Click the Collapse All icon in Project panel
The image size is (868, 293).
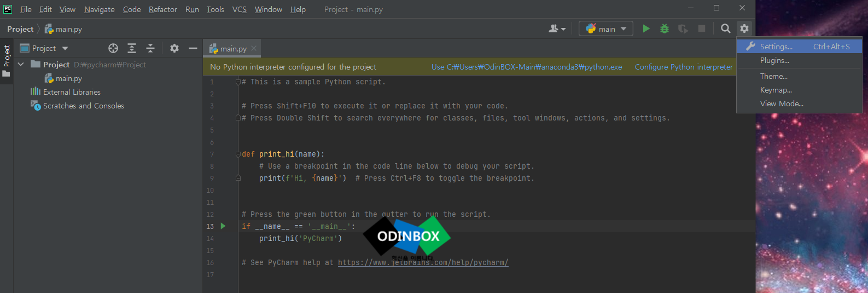(150, 48)
